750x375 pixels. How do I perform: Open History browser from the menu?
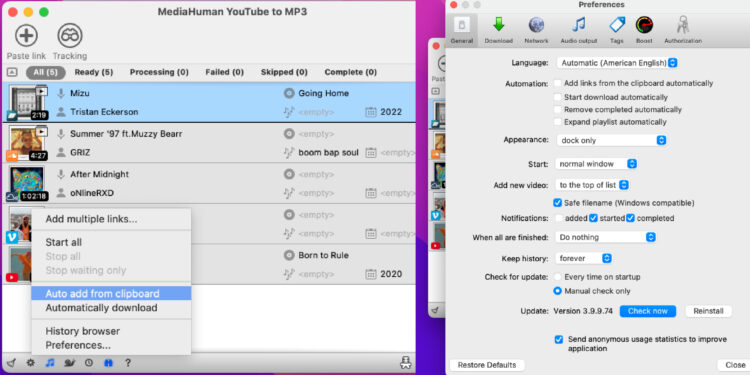tap(111, 331)
